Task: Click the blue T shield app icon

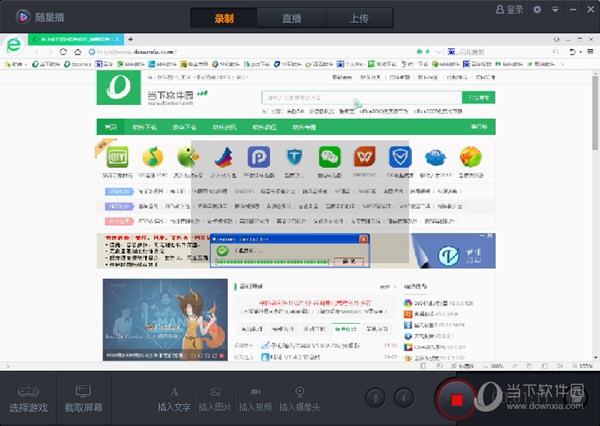Action: tap(294, 157)
